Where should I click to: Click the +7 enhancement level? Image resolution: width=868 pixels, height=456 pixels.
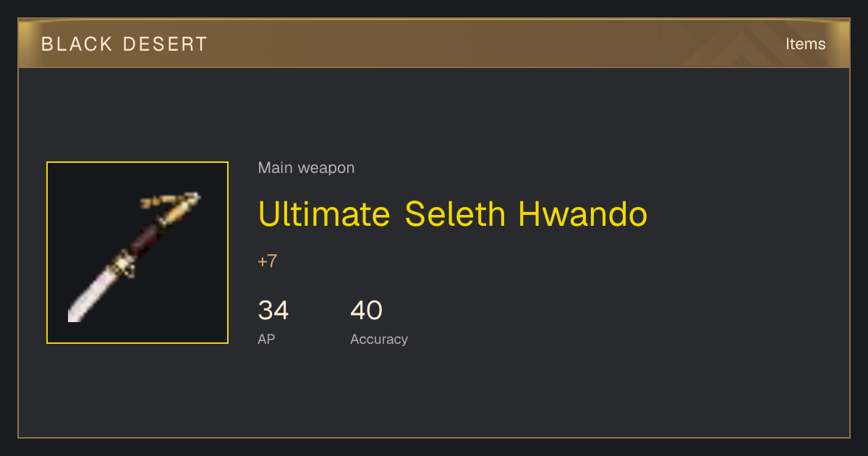(267, 261)
